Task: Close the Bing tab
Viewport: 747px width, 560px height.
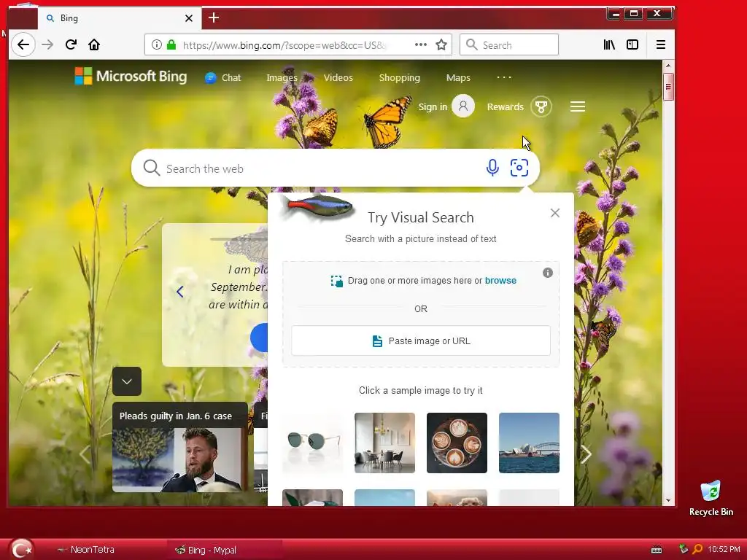Action: [189, 18]
